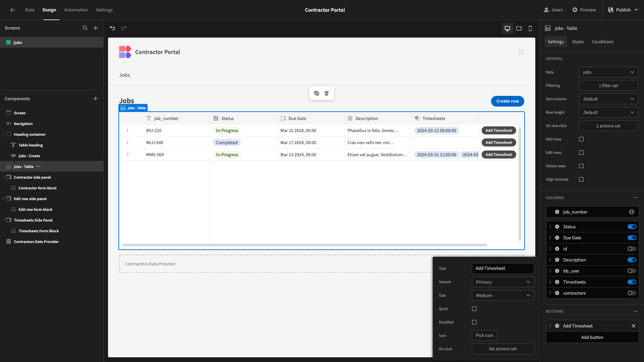Click the table horizontal scrollbar
Viewport: 644px width, 362px height.
tap(305, 245)
